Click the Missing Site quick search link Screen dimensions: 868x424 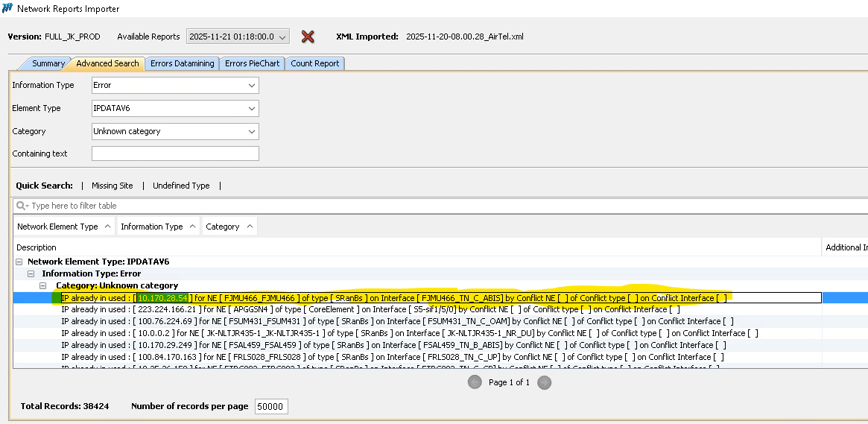pyautogui.click(x=112, y=186)
